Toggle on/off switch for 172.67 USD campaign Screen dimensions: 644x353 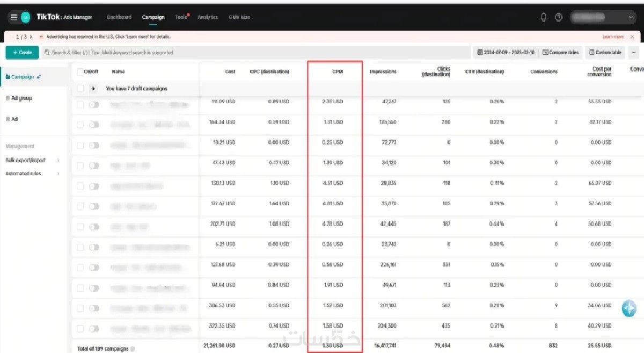[94, 206]
